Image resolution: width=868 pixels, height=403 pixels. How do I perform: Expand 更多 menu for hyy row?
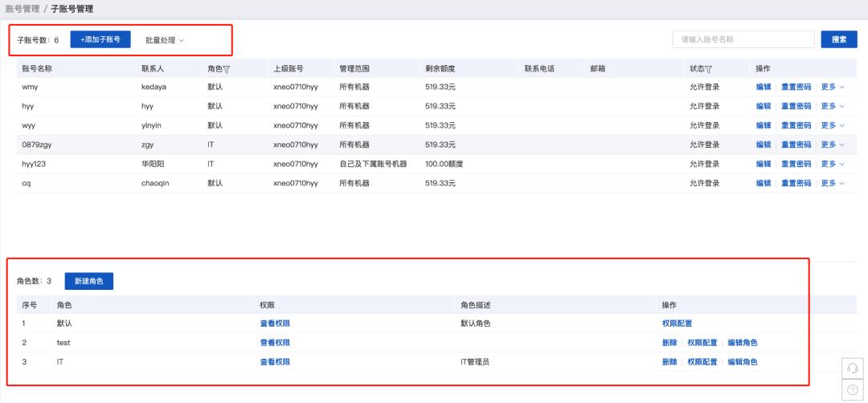click(833, 106)
